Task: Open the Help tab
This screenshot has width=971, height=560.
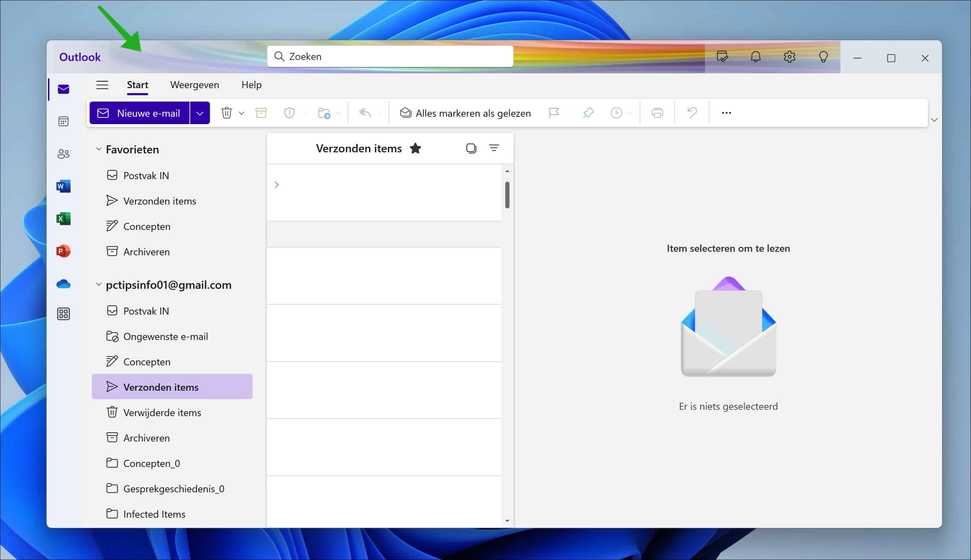Action: tap(252, 85)
